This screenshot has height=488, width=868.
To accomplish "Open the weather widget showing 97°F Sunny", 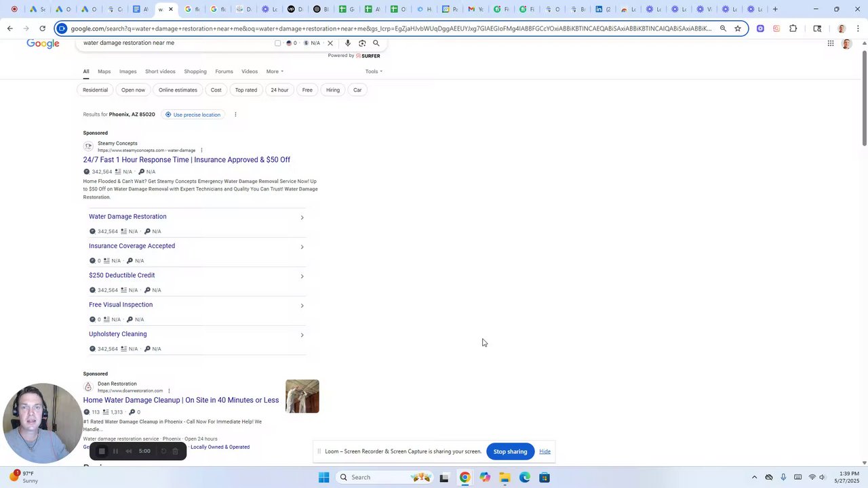I will tap(24, 477).
